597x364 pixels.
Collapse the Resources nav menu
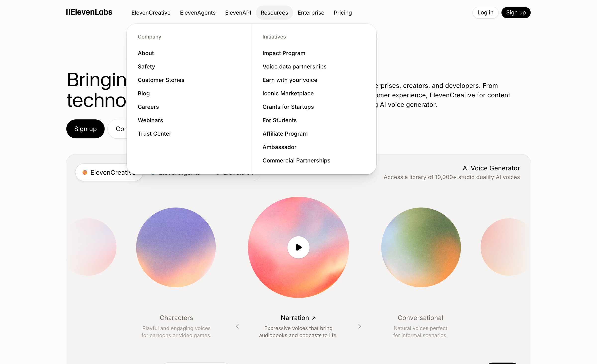[x=274, y=12]
